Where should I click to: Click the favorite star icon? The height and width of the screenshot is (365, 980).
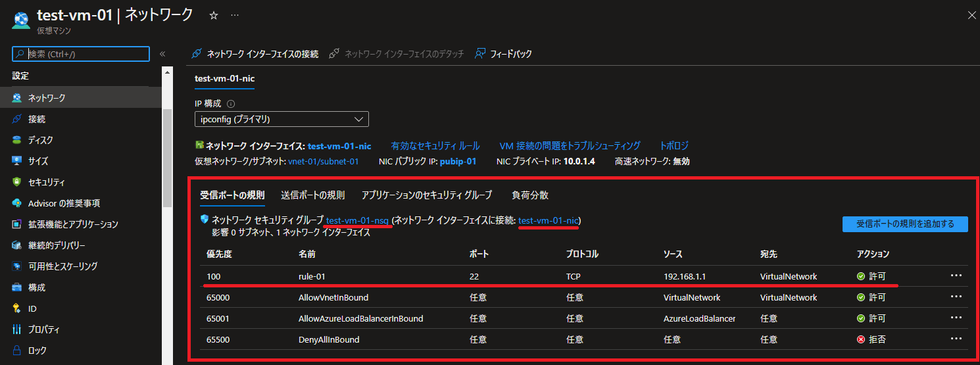pyautogui.click(x=213, y=15)
